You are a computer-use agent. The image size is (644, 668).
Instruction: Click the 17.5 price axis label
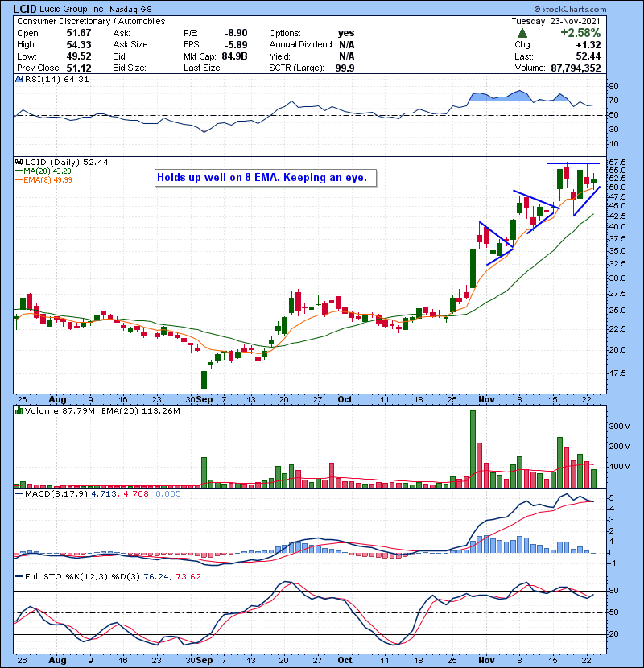click(617, 373)
